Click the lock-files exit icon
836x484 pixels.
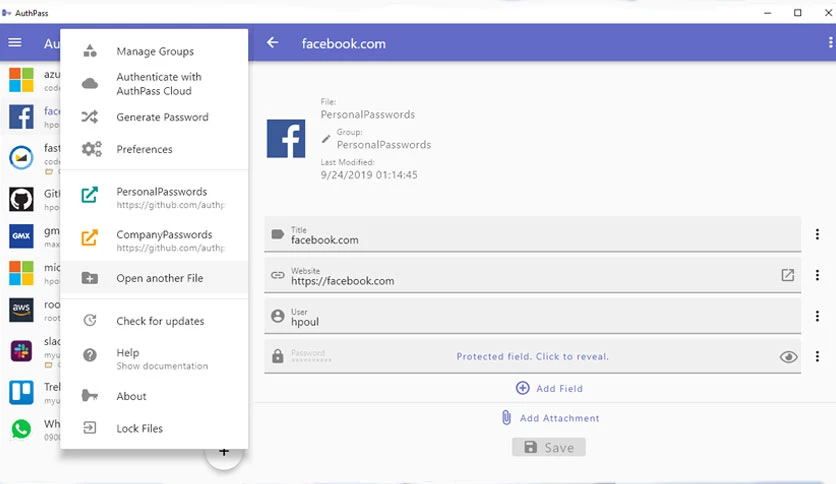[x=90, y=427]
